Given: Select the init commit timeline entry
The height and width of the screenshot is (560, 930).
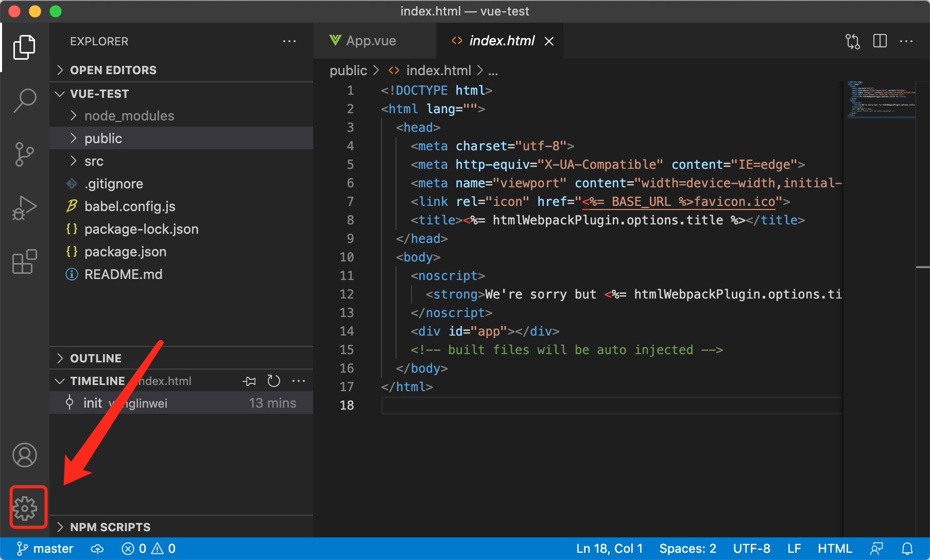Looking at the screenshot, I should pyautogui.click(x=181, y=403).
